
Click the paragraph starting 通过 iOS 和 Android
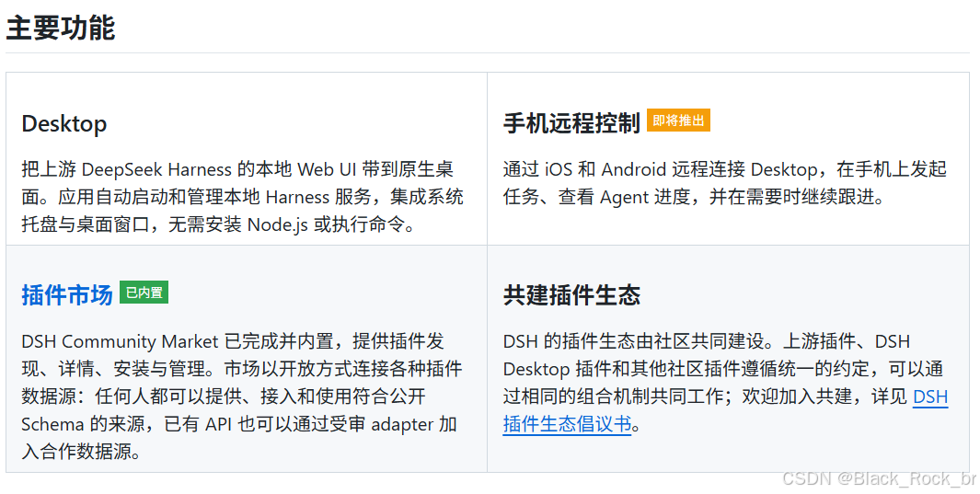(x=725, y=183)
